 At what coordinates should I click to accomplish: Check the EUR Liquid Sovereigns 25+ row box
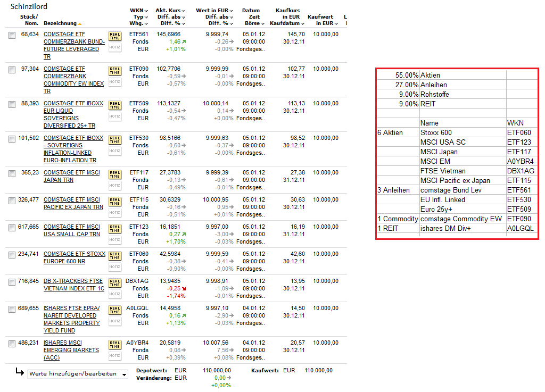pos(12,104)
